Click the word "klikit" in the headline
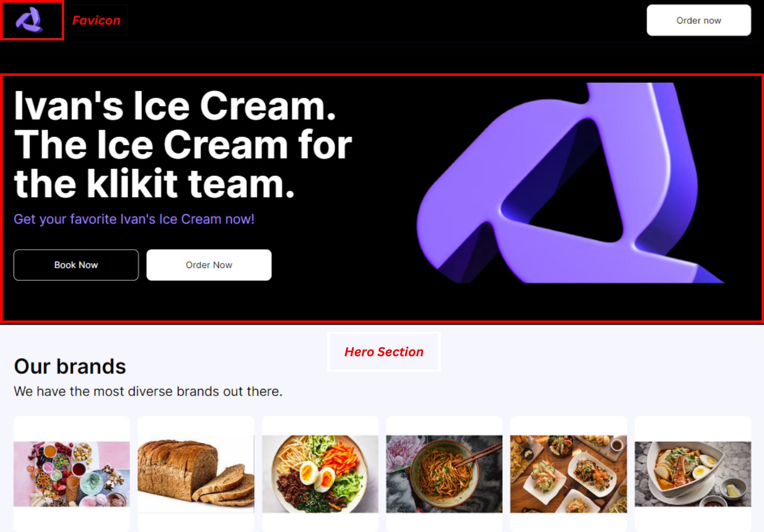764x532 pixels. tap(132, 183)
